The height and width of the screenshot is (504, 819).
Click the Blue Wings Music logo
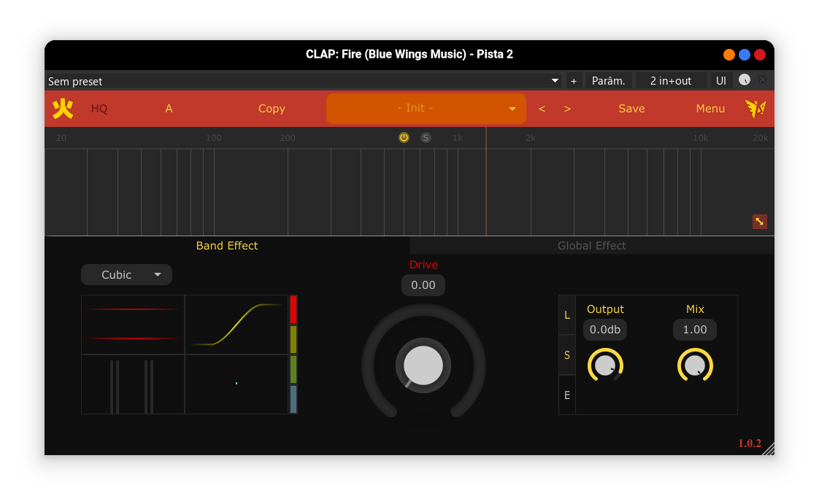pyautogui.click(x=755, y=109)
